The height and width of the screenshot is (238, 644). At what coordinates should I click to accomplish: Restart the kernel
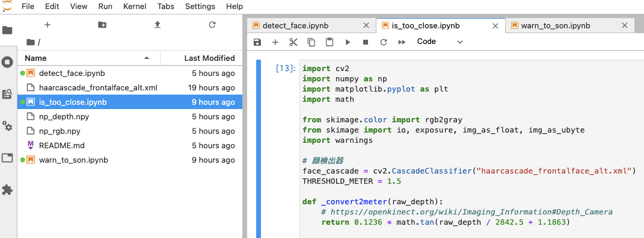coord(384,42)
